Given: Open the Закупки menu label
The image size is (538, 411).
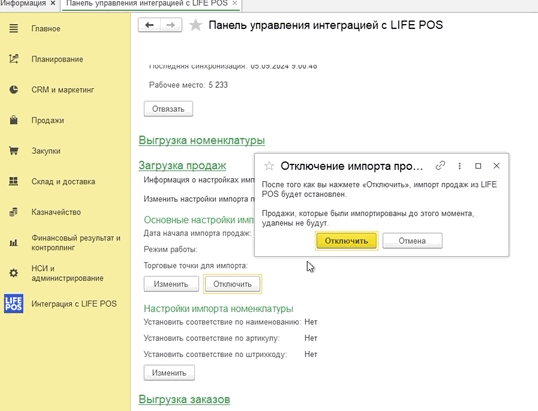Looking at the screenshot, I should 46,151.
